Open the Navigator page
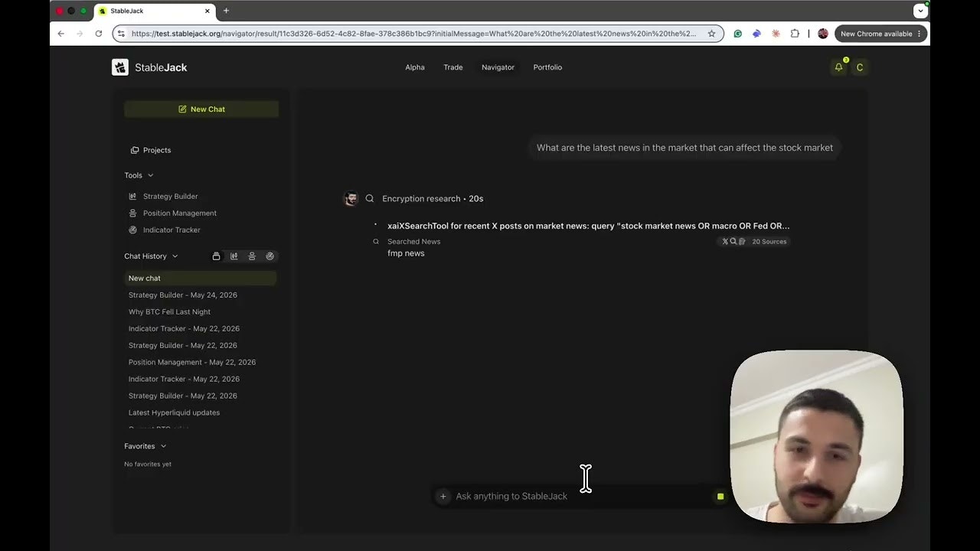This screenshot has height=551, width=980. [498, 67]
